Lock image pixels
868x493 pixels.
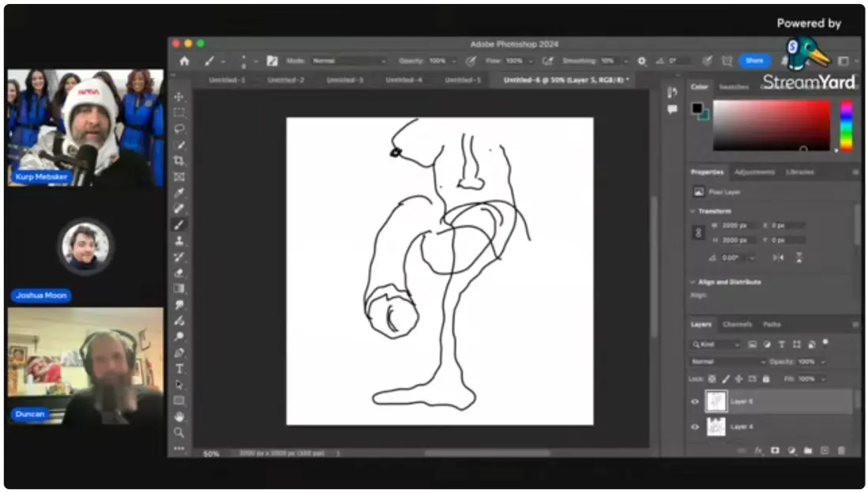click(725, 379)
